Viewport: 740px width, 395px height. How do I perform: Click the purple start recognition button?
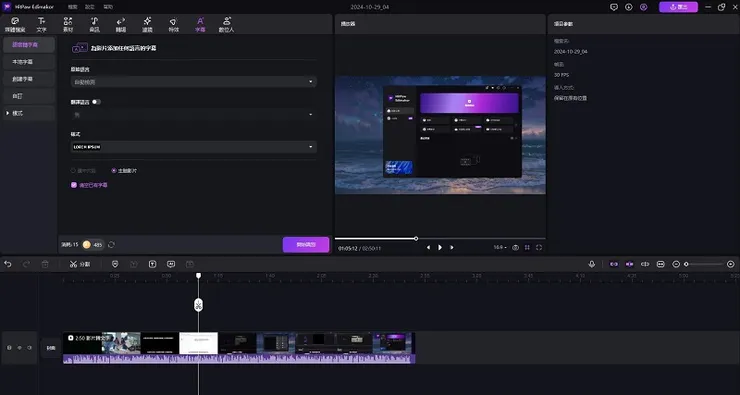coord(306,244)
